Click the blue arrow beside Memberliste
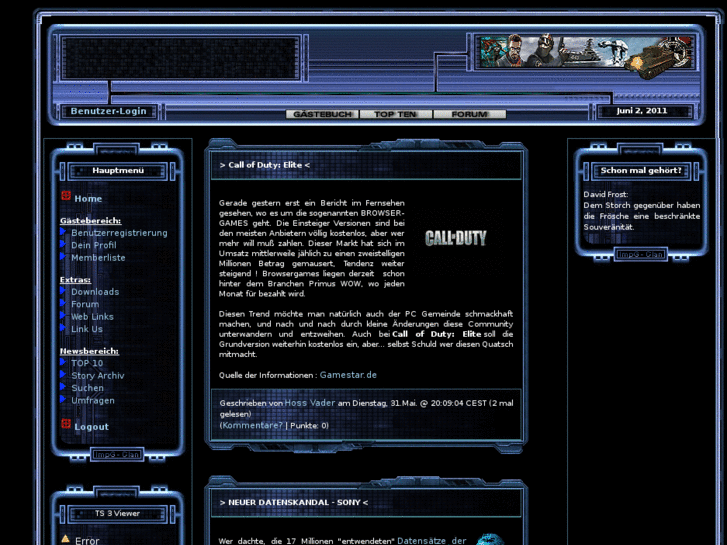 tap(63, 256)
